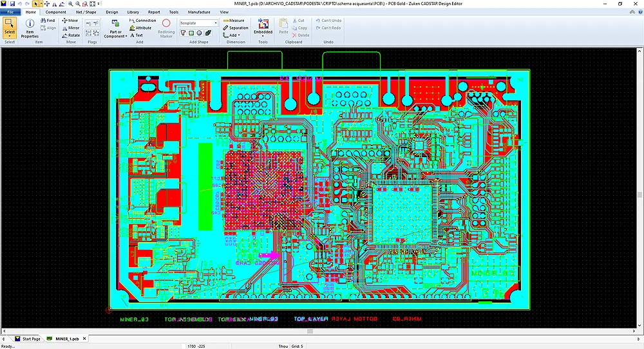This screenshot has width=644, height=349.
Task: Pick the circle shape tool in Add Shape
Action: click(199, 33)
